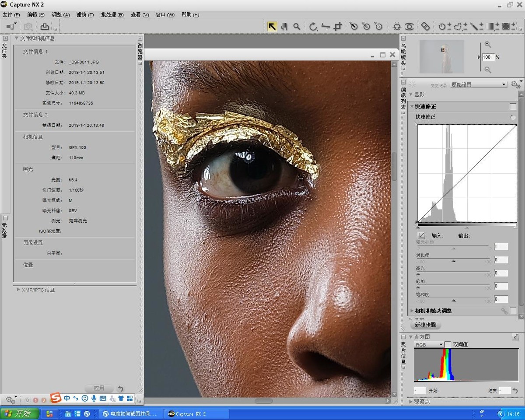Screen dimensions: 525x420
Task: Select the Auto Retouch Brush tool
Action: coord(425,27)
